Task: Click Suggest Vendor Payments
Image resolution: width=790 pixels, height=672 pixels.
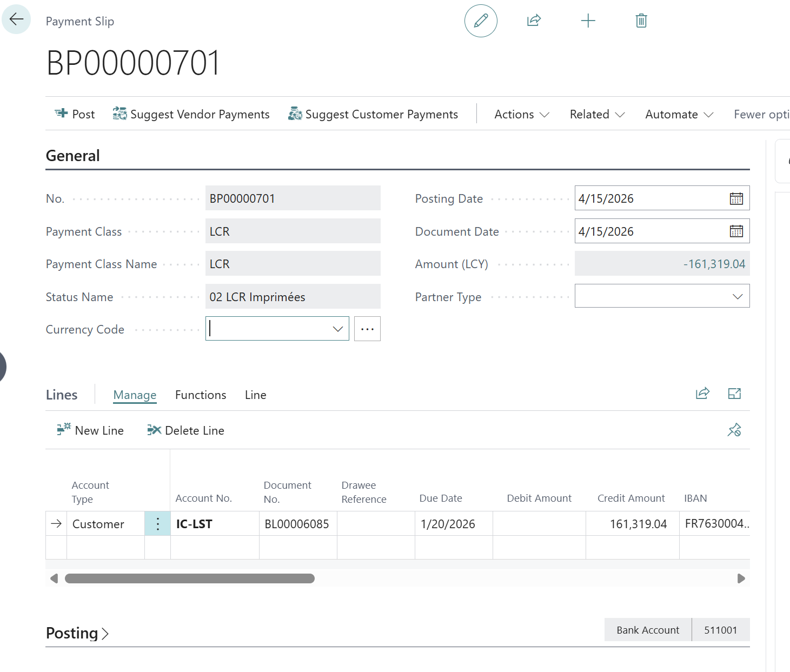Action: point(191,115)
